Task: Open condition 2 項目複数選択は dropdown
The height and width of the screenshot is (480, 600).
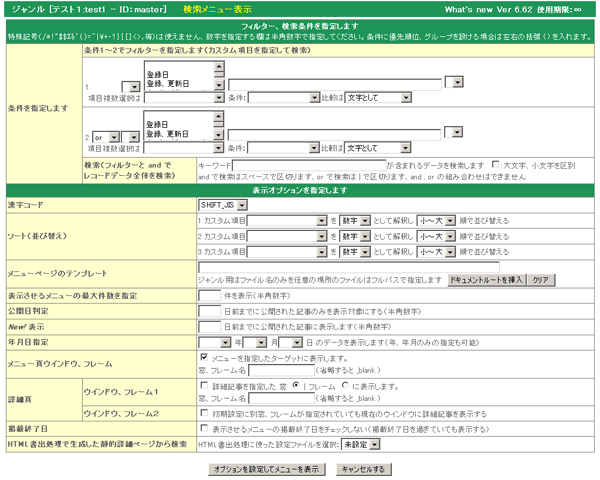Action: click(x=184, y=148)
